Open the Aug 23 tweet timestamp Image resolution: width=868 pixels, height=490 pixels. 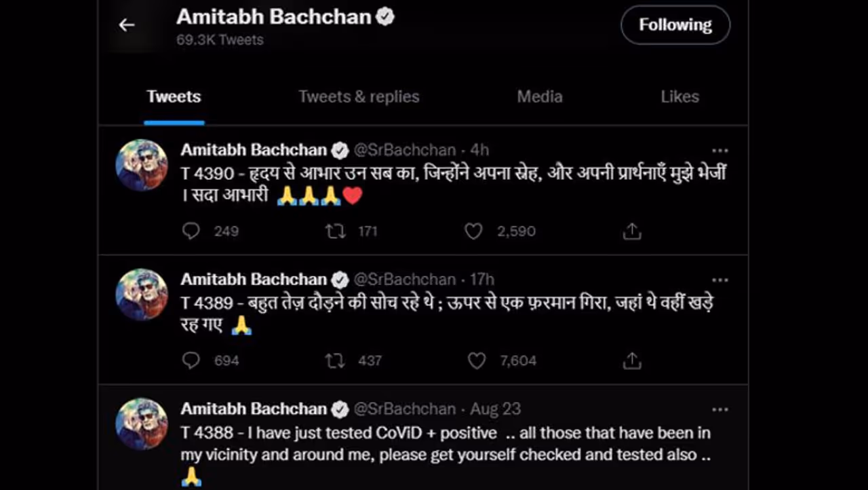tap(496, 409)
